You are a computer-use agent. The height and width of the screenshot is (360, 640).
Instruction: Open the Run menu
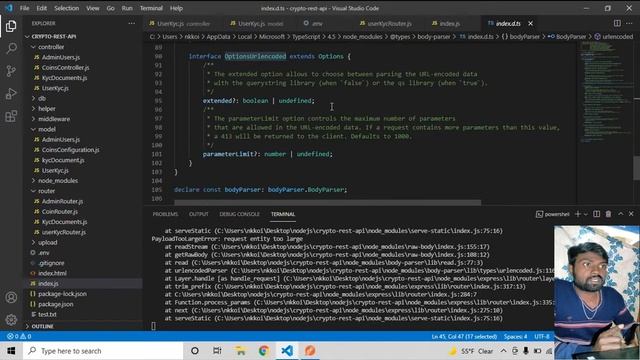click(x=127, y=8)
